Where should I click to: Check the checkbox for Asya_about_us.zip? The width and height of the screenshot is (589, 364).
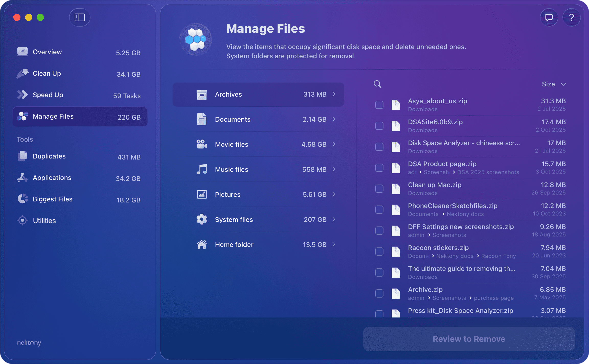(x=379, y=105)
